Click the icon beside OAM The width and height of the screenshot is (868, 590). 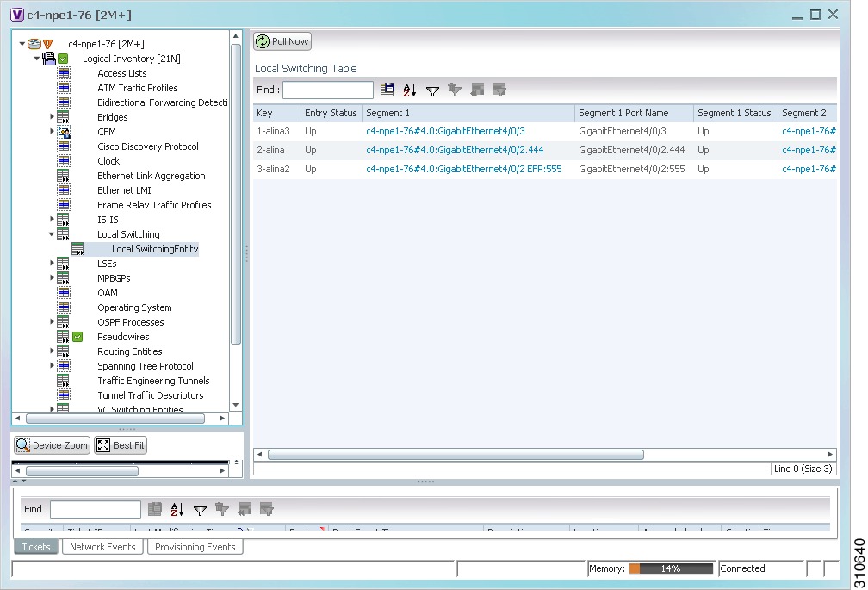(64, 293)
